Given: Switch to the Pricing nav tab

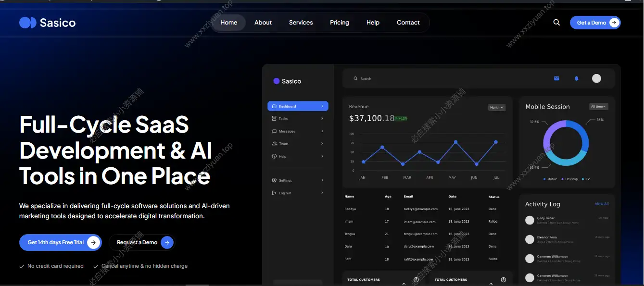Looking at the screenshot, I should [339, 22].
